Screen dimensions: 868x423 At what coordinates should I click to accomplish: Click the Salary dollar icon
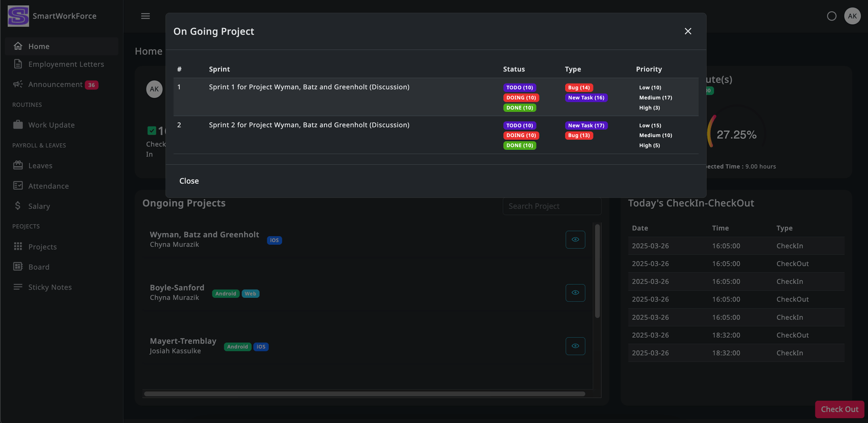click(x=18, y=206)
